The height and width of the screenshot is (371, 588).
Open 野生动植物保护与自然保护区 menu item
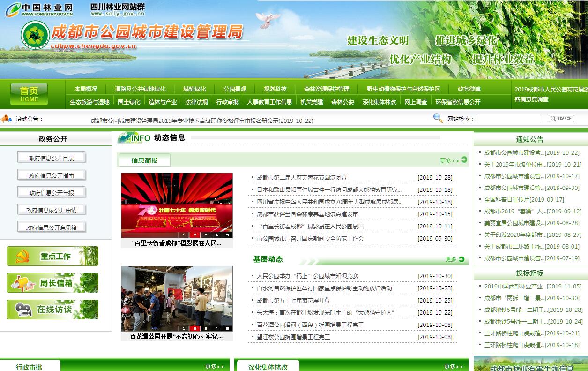pyautogui.click(x=403, y=89)
